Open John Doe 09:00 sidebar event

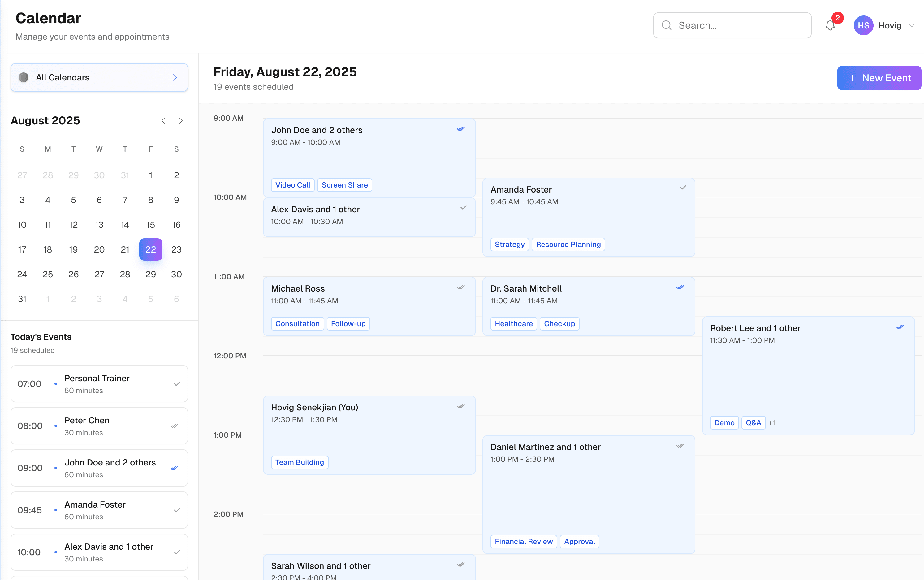(x=99, y=468)
